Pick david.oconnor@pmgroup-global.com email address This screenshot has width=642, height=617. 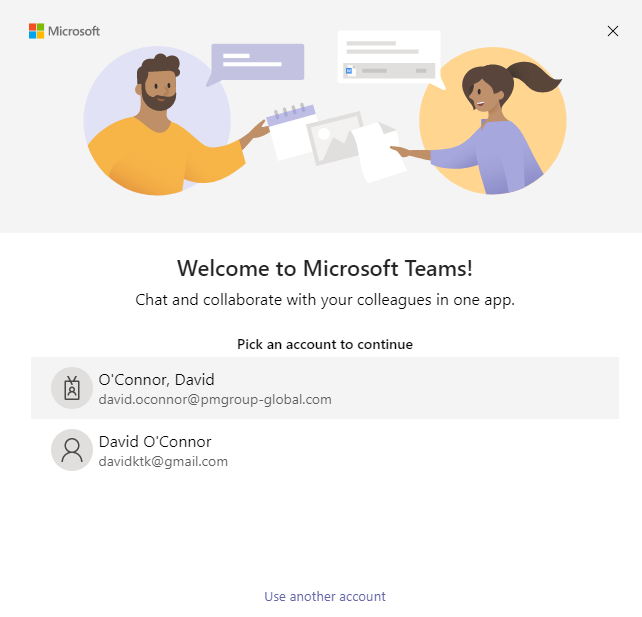click(215, 400)
